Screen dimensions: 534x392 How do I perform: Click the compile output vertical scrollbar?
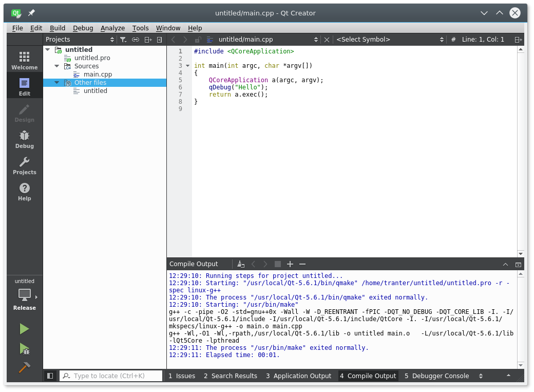pos(520,319)
